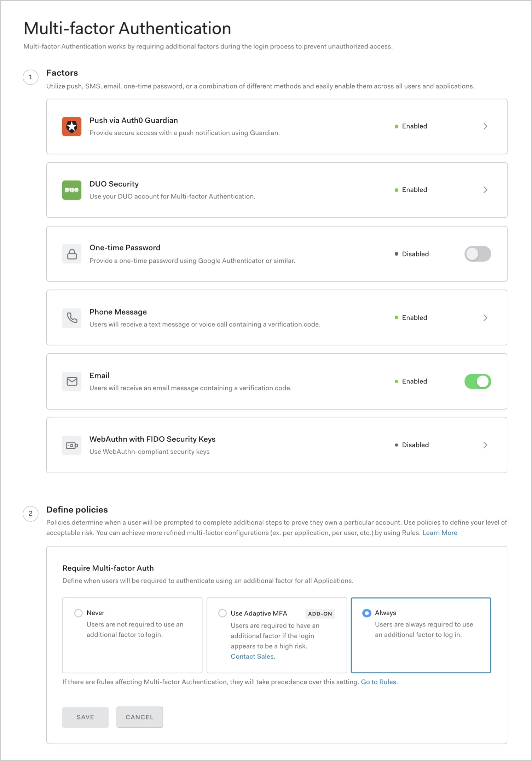
Task: Click the Auth0 Guardian shield icon
Action: point(72,126)
